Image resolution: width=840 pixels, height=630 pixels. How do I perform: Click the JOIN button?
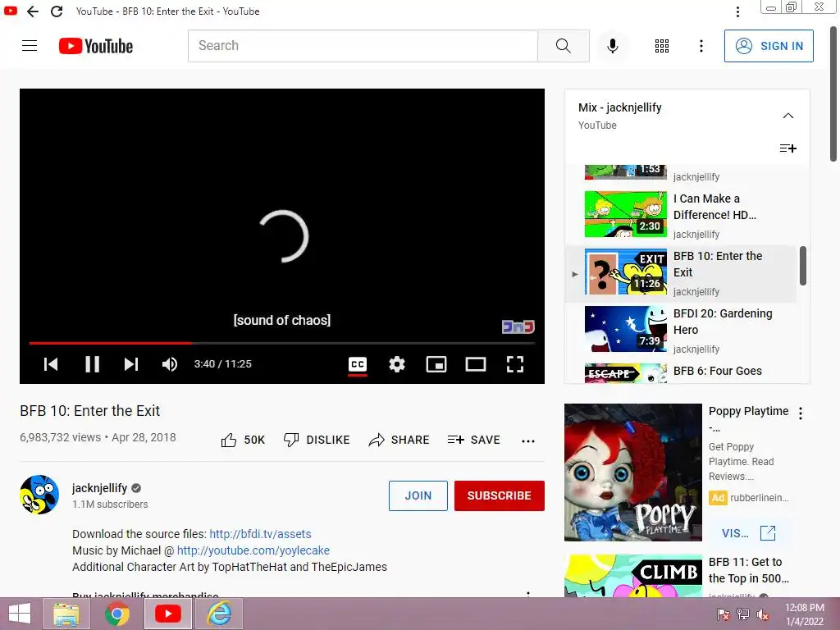tap(418, 495)
